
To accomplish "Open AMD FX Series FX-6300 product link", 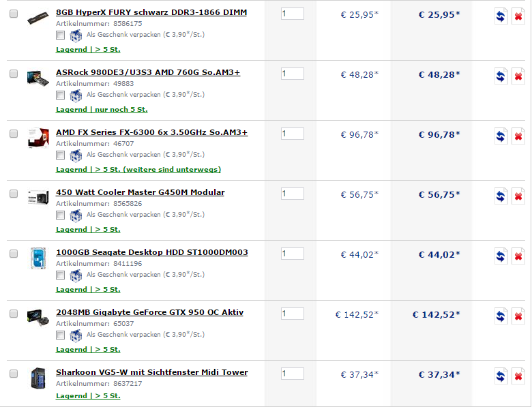I will (151, 132).
